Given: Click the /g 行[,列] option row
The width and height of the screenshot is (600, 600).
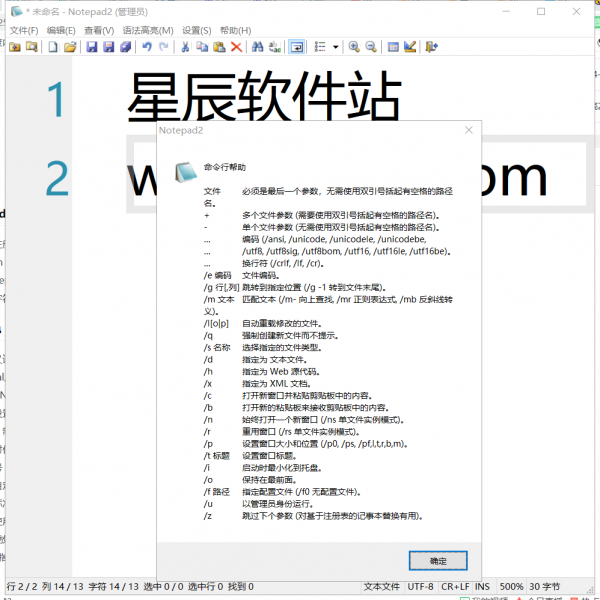Looking at the screenshot, I should point(295,287).
